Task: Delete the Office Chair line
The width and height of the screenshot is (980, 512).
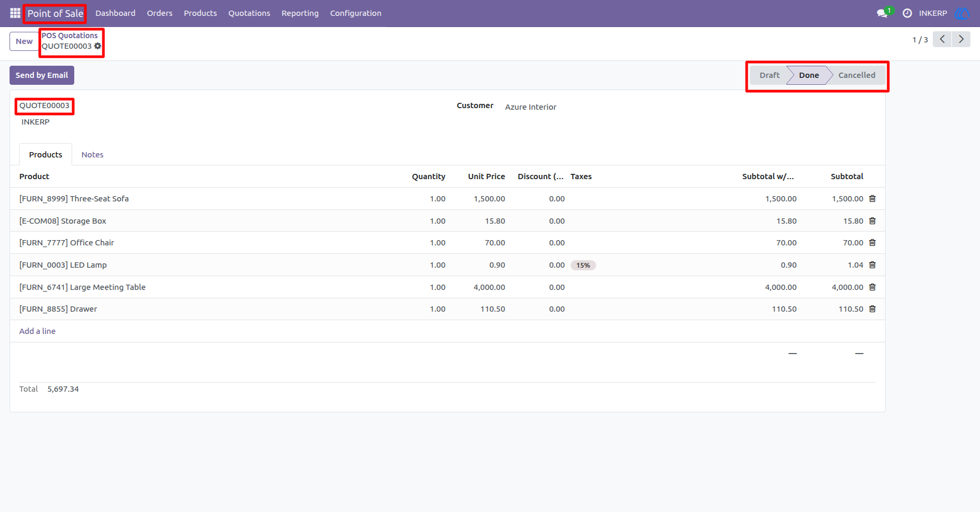Action: pyautogui.click(x=872, y=243)
